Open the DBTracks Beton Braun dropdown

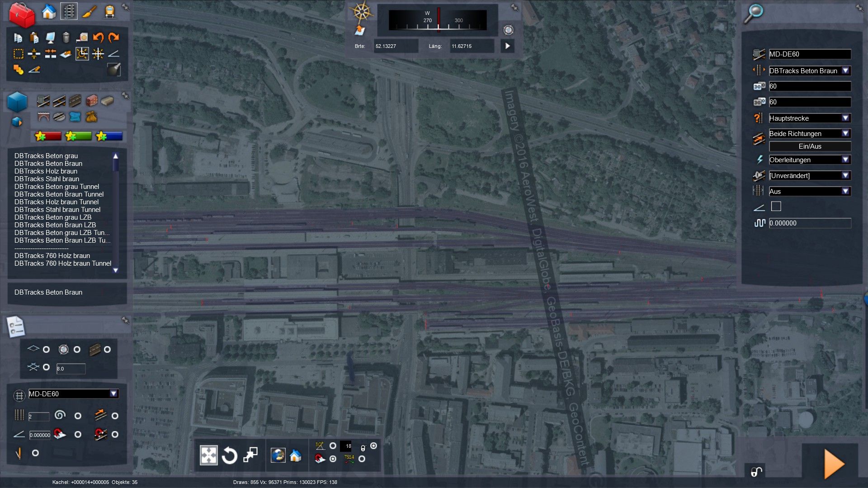pyautogui.click(x=845, y=70)
